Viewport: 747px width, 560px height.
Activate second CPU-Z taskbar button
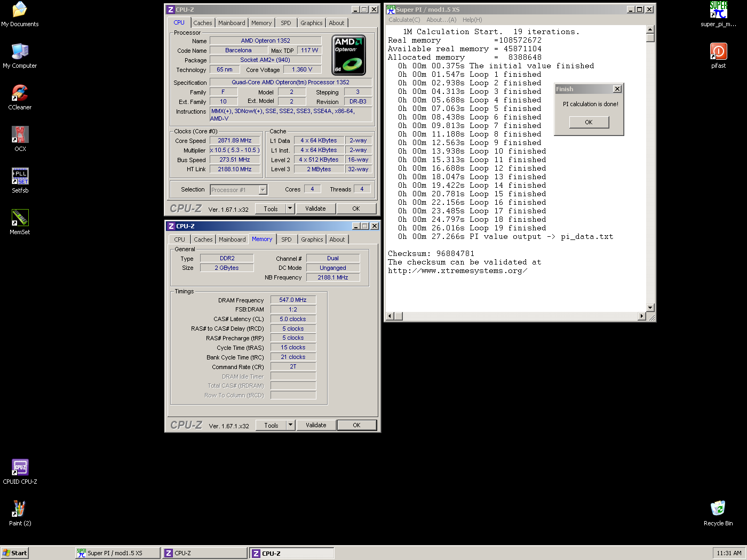(x=292, y=553)
